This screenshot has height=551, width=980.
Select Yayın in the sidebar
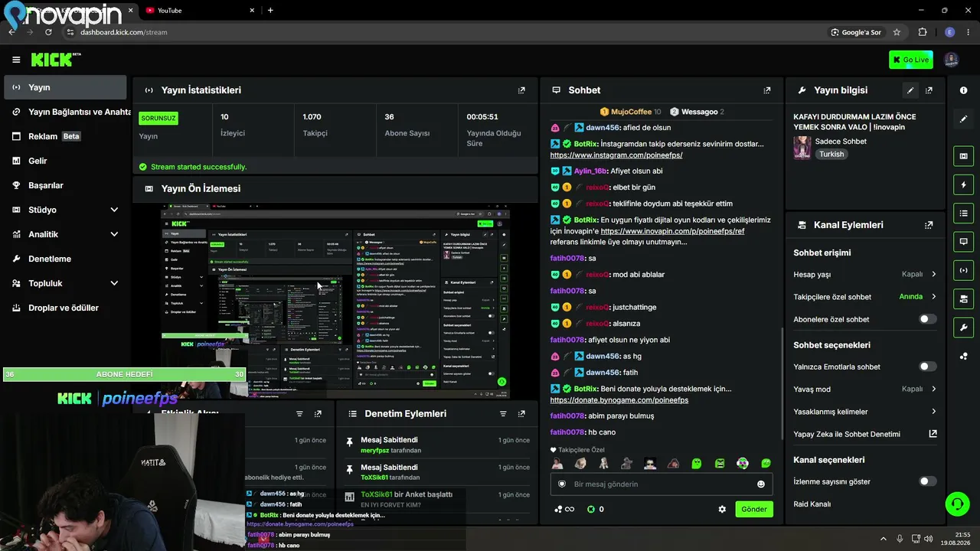[x=65, y=87]
